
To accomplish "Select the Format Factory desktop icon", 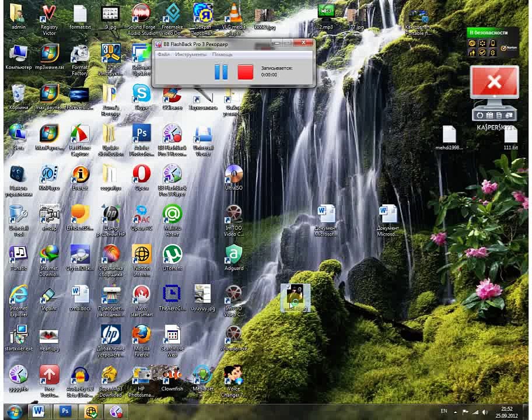I will pos(80,61).
